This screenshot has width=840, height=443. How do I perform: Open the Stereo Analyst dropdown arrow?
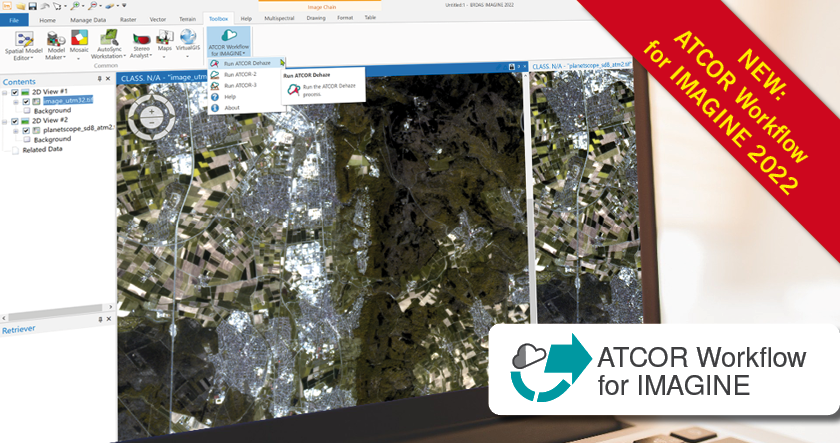coord(151,56)
